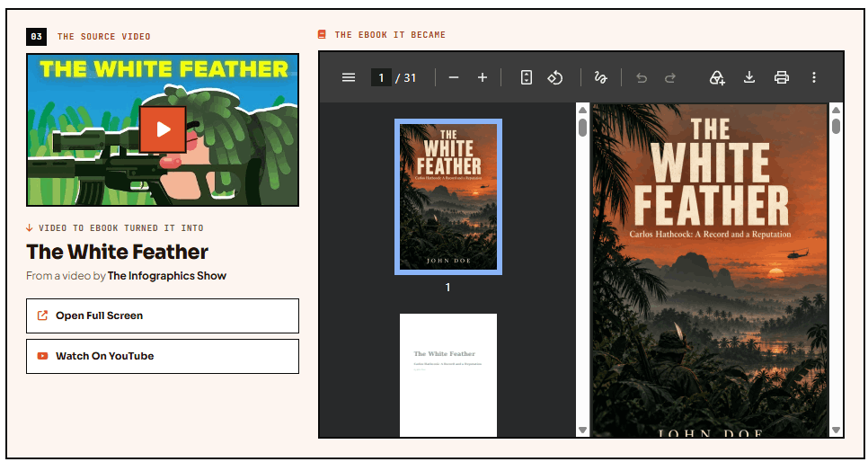Download the ebook PDF
This screenshot has height=462, width=868.
click(x=749, y=77)
